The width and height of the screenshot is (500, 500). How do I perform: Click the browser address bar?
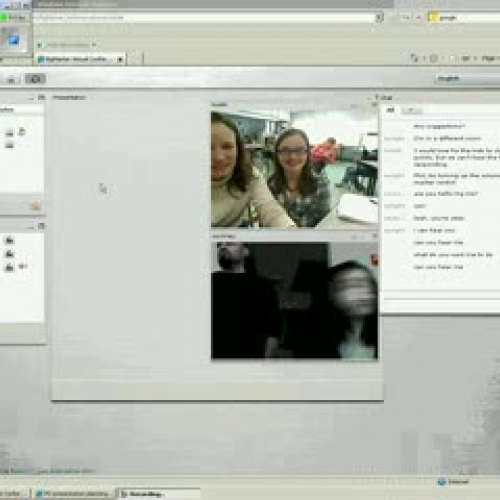click(205, 17)
